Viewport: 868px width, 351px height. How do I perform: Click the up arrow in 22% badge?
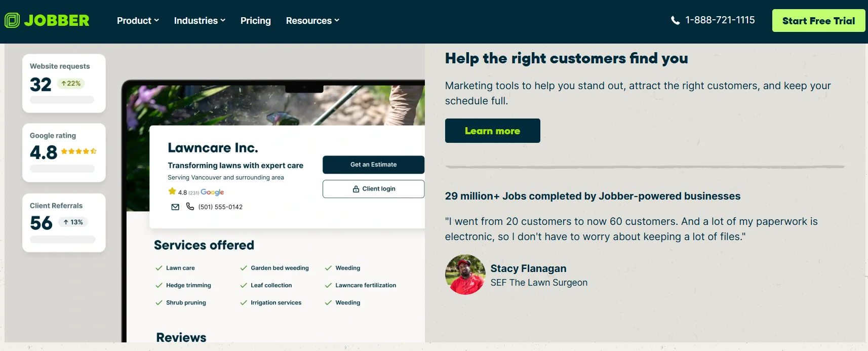(64, 84)
